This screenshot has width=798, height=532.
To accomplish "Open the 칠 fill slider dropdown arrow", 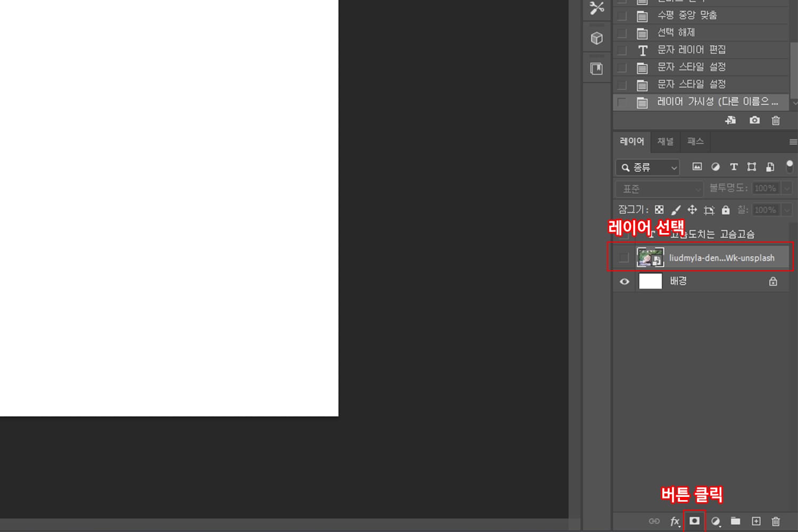I will [787, 210].
